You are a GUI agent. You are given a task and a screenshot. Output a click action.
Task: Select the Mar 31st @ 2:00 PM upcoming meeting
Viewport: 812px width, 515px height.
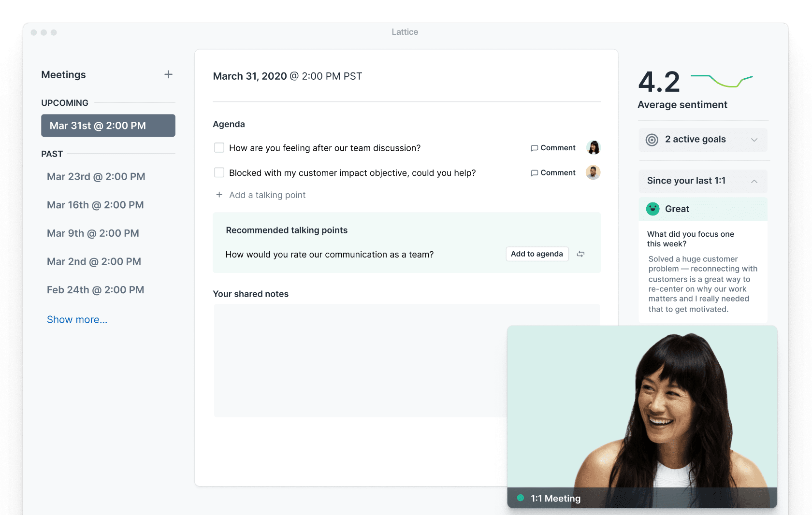108,126
